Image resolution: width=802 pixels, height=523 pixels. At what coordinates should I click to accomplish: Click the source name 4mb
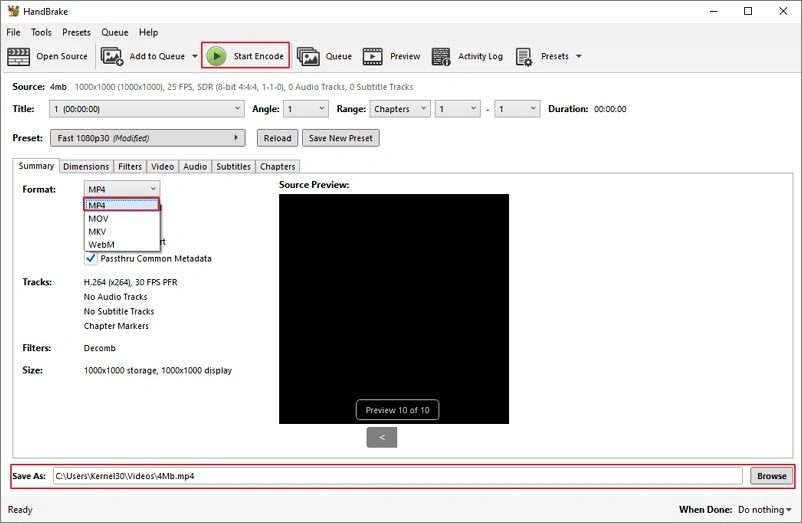click(x=58, y=87)
